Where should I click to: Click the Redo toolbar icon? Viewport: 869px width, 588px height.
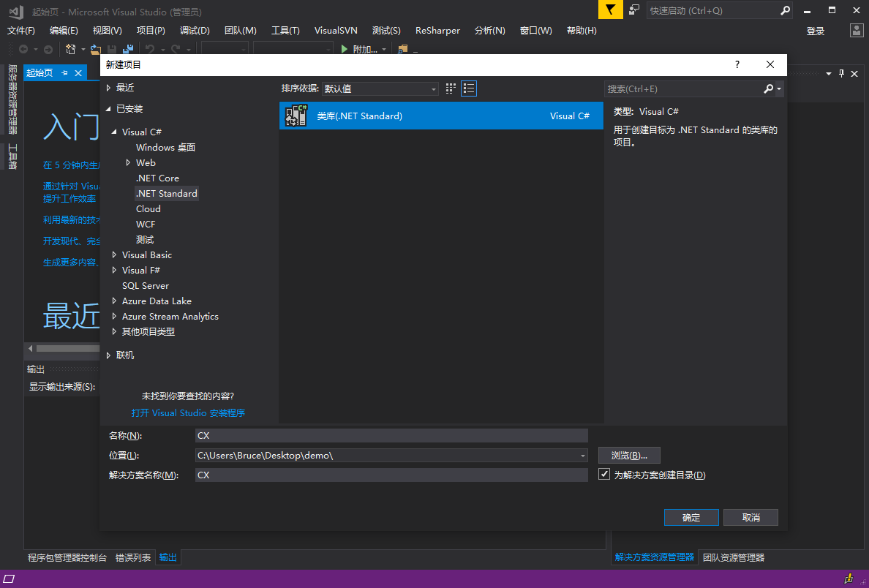click(176, 49)
